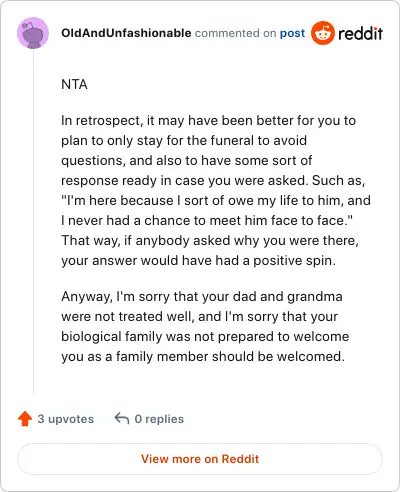
Task: Collapse the comment via vertical thread line
Action: coord(33,222)
